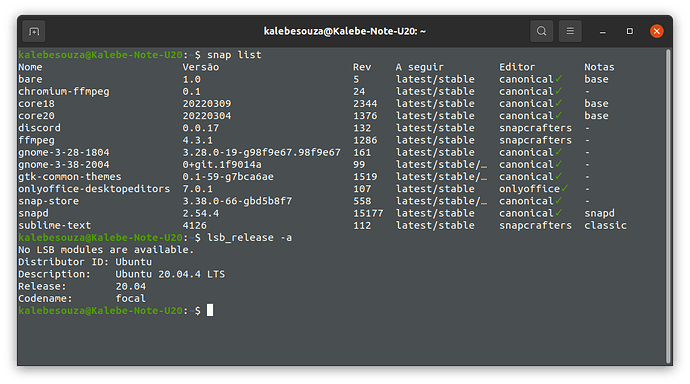Open the terminal hamburger menu

[570, 31]
